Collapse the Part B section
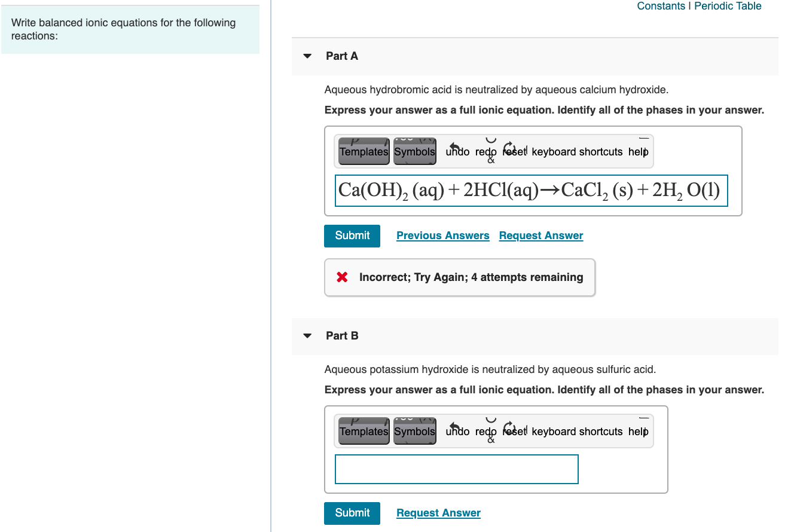Image resolution: width=794 pixels, height=532 pixels. [307, 335]
